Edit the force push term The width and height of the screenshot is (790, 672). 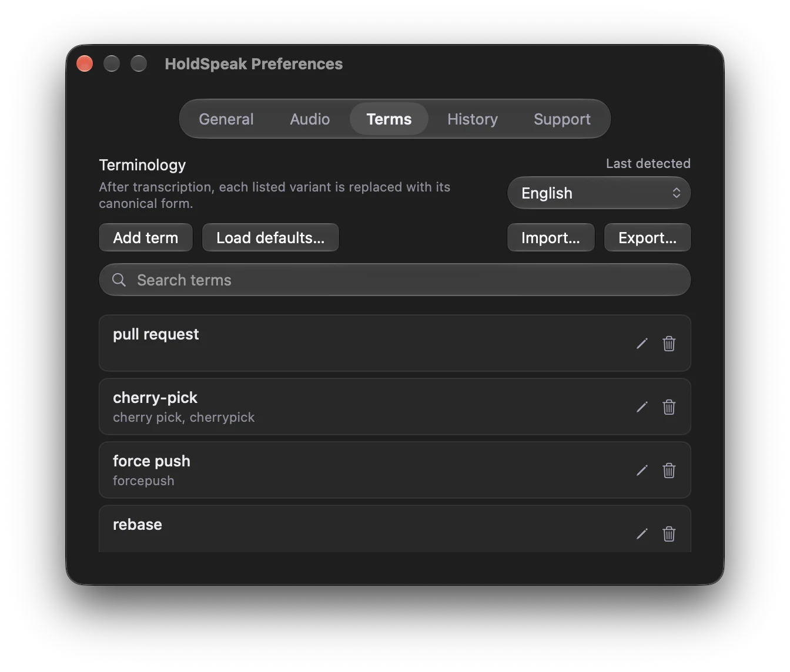coord(642,471)
